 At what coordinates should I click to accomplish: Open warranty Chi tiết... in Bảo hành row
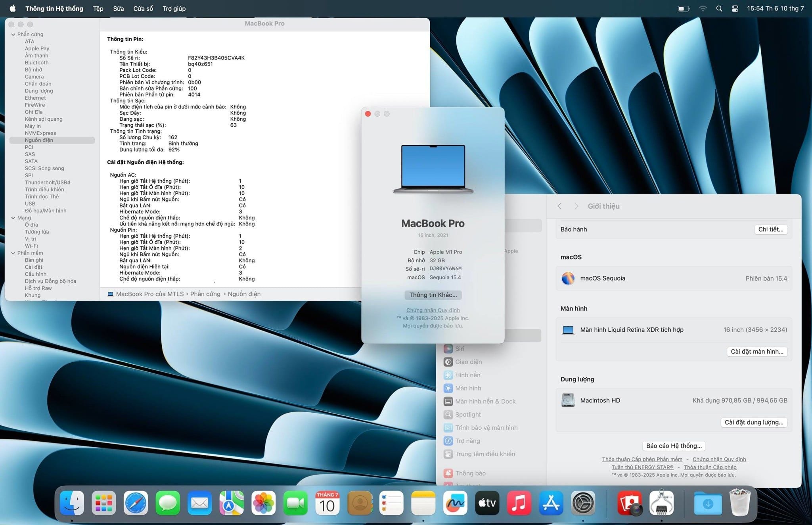point(771,229)
